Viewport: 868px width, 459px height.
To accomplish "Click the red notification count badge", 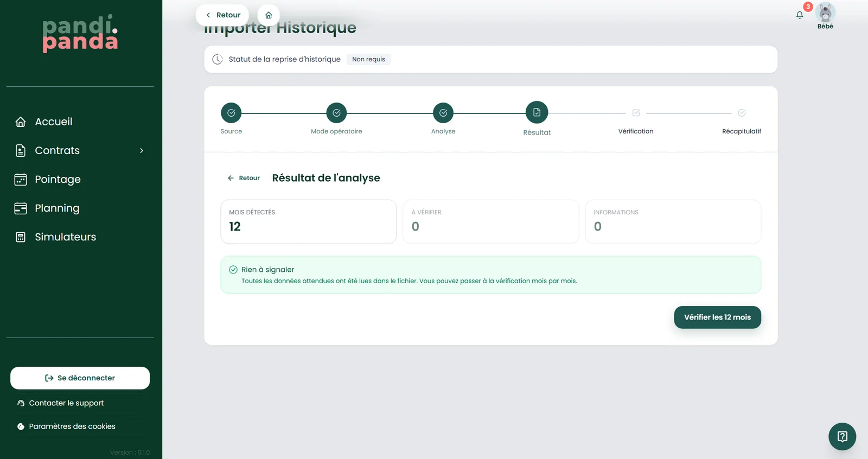I will (808, 7).
